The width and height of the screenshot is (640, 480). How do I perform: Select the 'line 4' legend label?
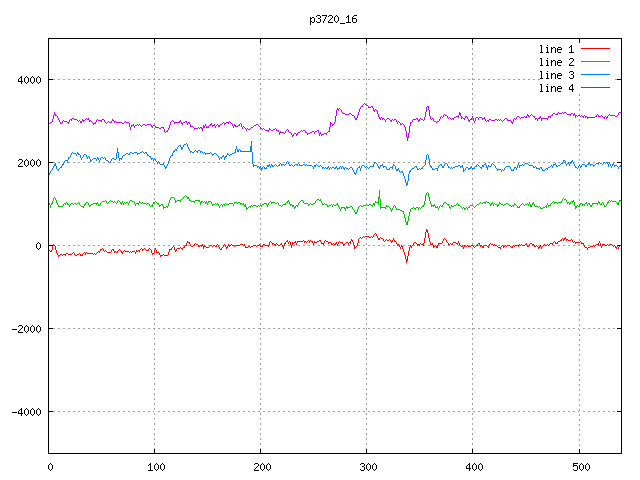coord(558,88)
